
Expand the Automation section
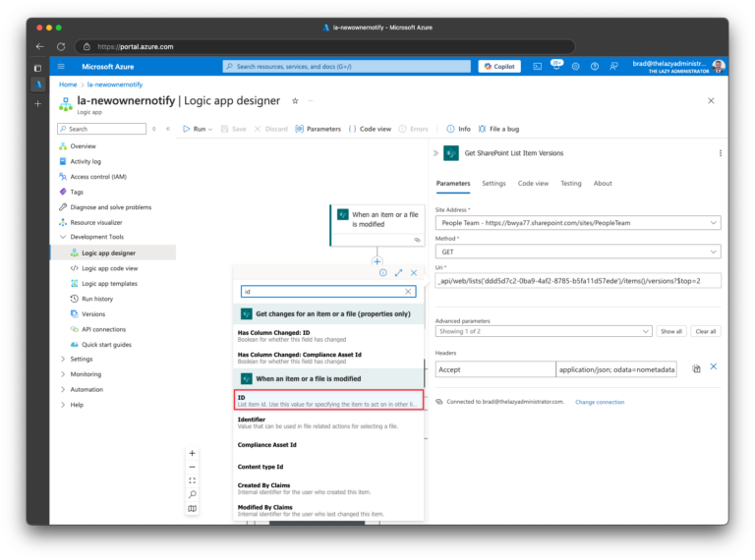(x=63, y=390)
